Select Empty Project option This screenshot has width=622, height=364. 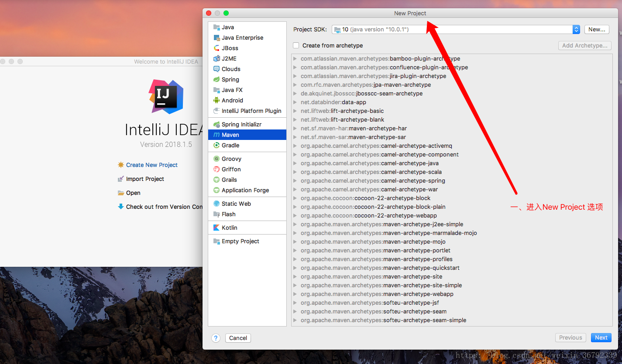click(247, 241)
